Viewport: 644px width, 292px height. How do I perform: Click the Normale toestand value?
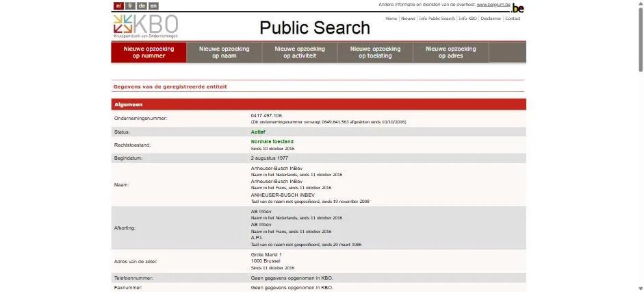pos(272,141)
